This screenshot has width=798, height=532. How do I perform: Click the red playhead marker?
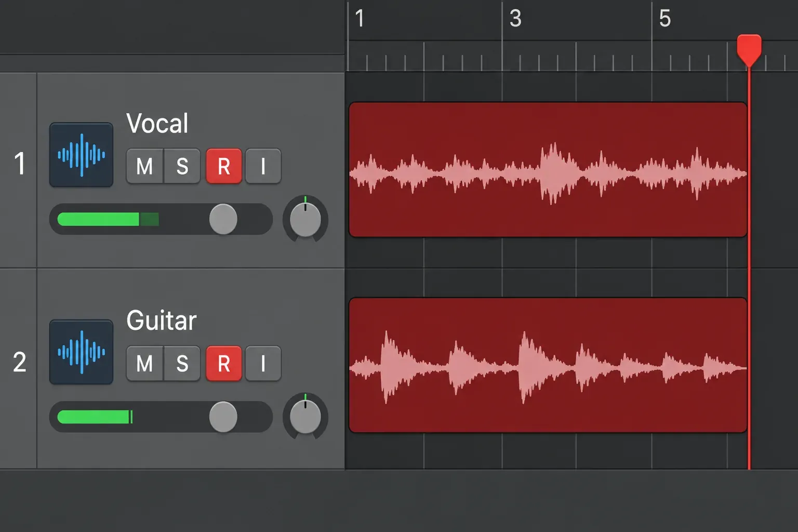coord(749,50)
